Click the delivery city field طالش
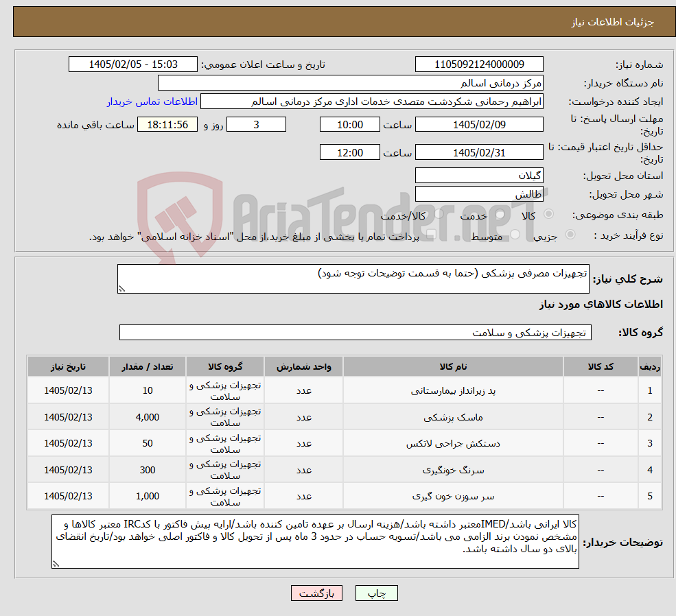 tap(479, 194)
